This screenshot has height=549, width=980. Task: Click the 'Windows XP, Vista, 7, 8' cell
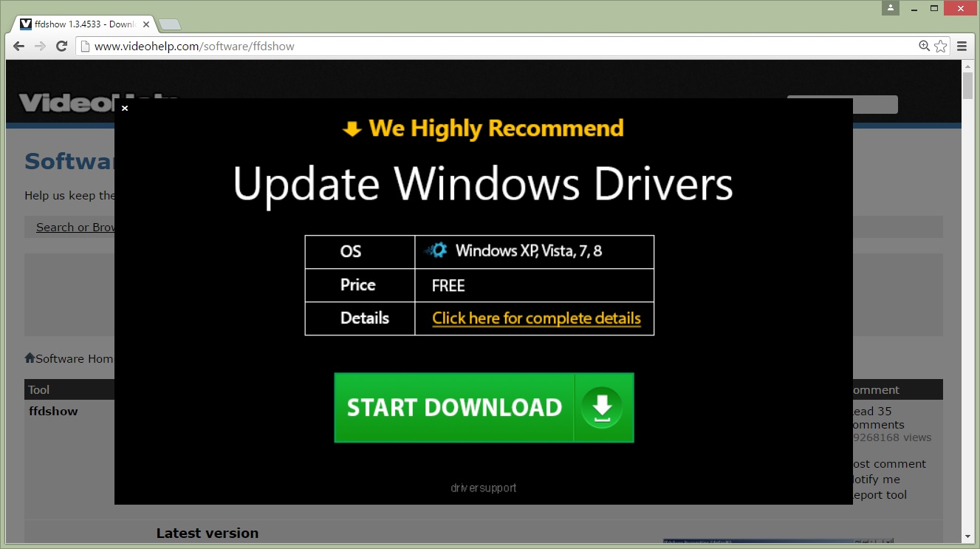pos(534,251)
